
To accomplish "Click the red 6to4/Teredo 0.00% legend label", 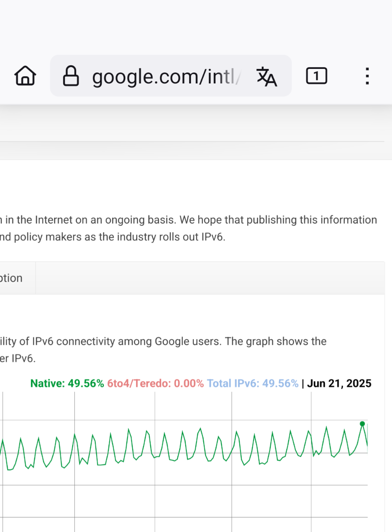I will 156,383.
